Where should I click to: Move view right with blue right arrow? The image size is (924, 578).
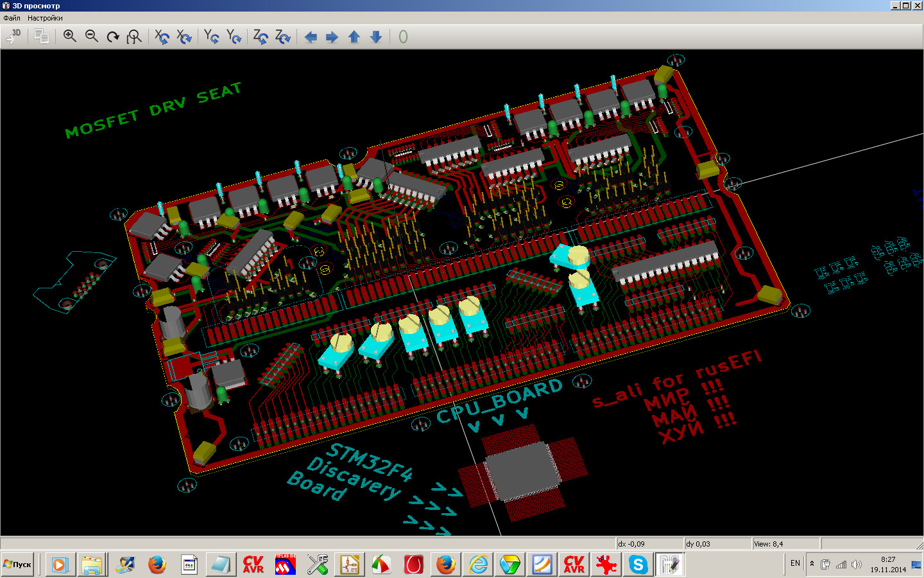point(332,37)
